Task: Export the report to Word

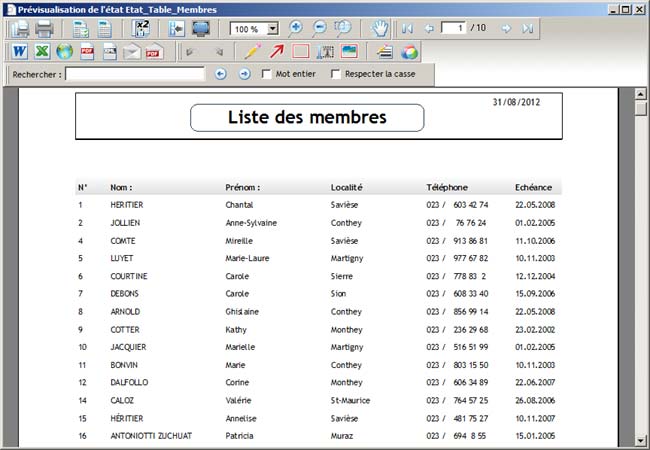Action: click(19, 52)
